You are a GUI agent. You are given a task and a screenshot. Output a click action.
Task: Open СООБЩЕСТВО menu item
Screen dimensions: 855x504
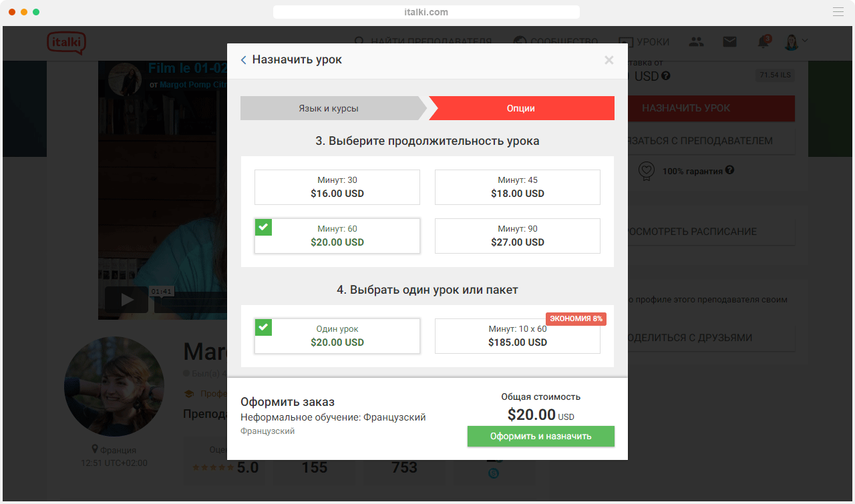(556, 41)
